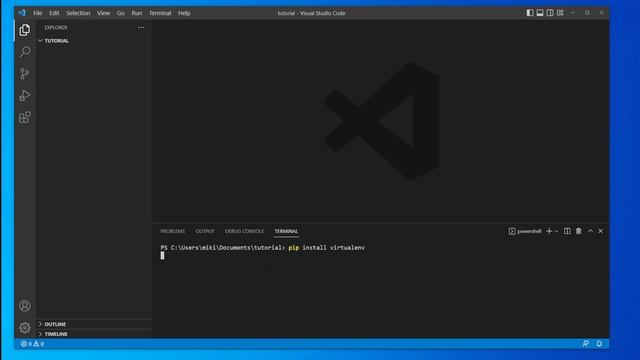Click the 'pip install virtualenv' command text
Image resolution: width=640 pixels, height=360 pixels.
pos(327,248)
